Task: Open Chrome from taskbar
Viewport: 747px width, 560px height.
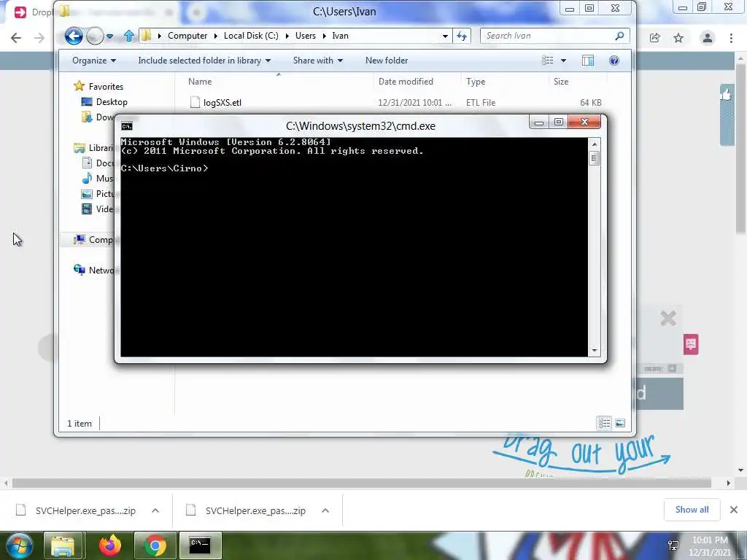Action: click(155, 545)
